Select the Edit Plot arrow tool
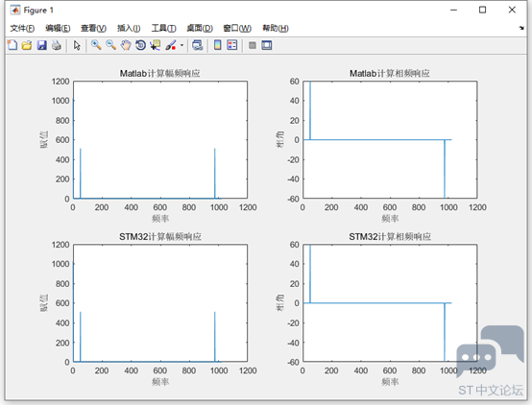Screen dimensions: 532x405 point(77,45)
